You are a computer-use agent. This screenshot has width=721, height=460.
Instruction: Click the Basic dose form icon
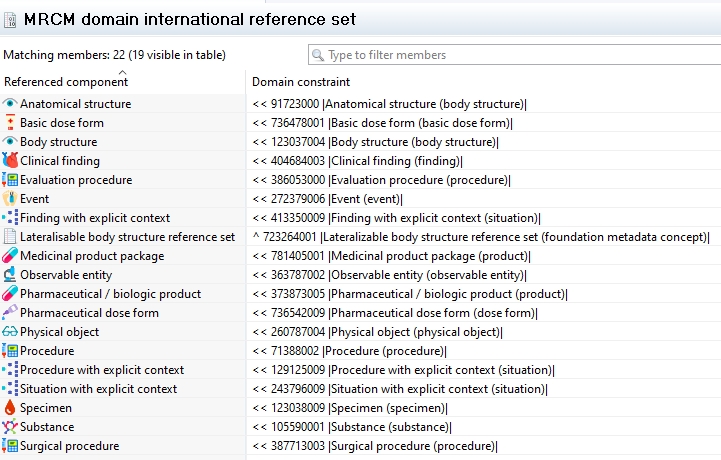click(10, 123)
